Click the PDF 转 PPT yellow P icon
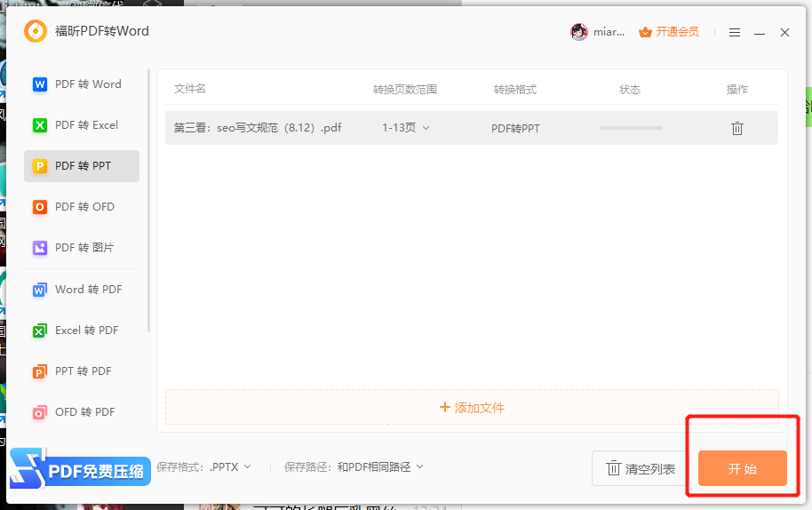Viewport: 812px width, 510px height. 40,166
